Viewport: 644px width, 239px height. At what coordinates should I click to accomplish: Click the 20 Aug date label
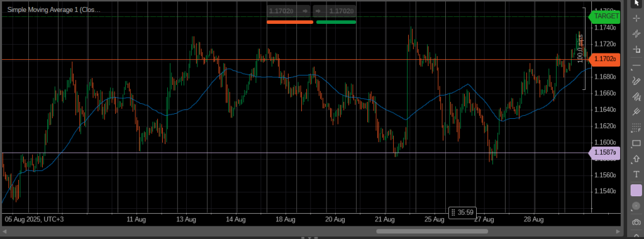pos(335,220)
